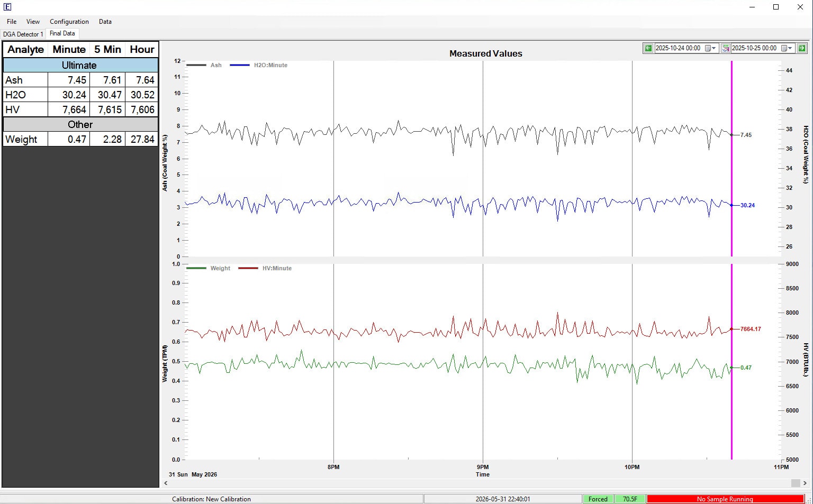Click the Ash data label 7.45 on chart
The width and height of the screenshot is (813, 504).
coord(746,135)
